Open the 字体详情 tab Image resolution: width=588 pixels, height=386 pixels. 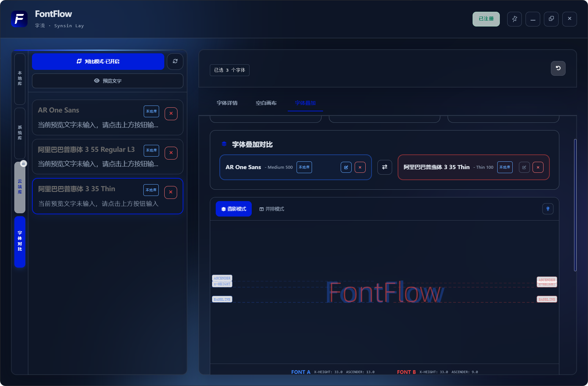click(227, 103)
